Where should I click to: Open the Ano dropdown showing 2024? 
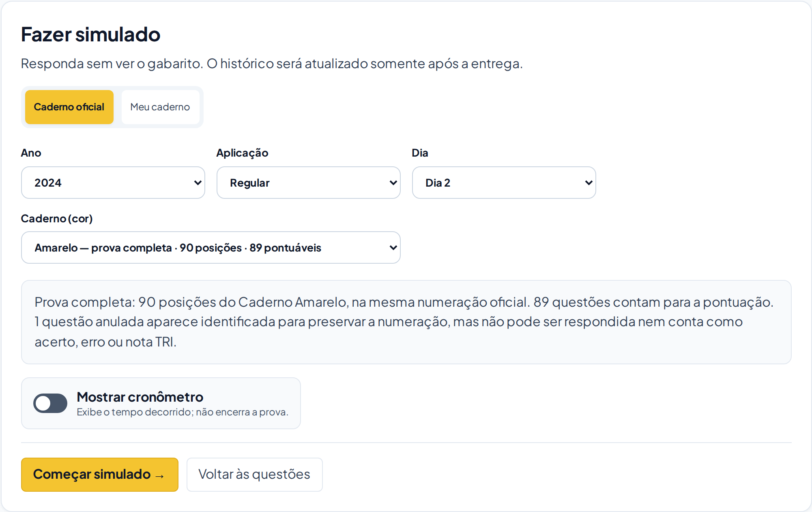pos(113,183)
